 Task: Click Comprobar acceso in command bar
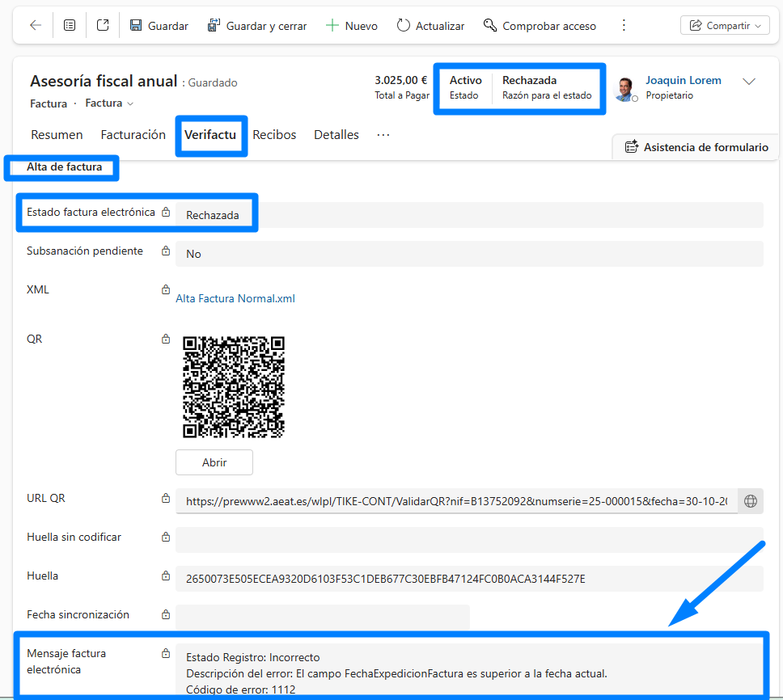point(540,26)
